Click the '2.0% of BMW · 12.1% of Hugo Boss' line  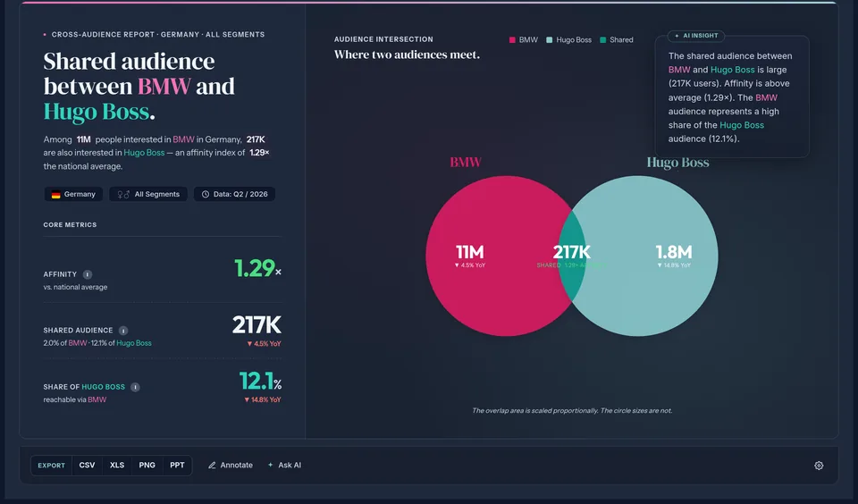(x=97, y=343)
